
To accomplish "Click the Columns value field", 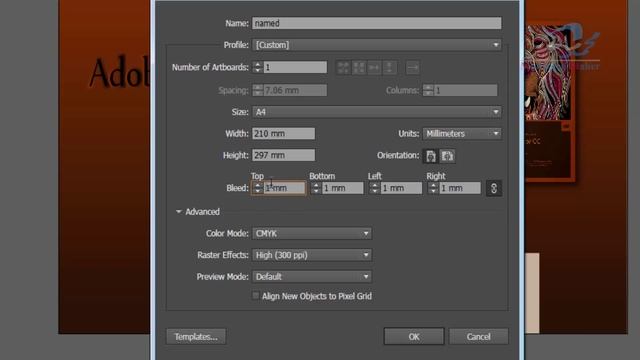I will 466,90.
